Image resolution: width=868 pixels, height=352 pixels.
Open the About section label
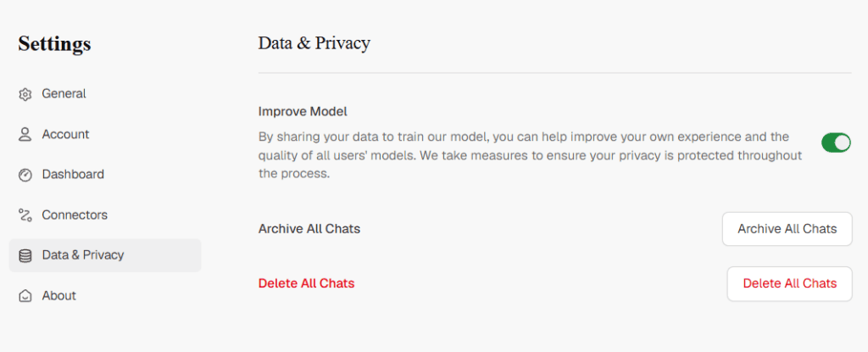[x=59, y=295]
